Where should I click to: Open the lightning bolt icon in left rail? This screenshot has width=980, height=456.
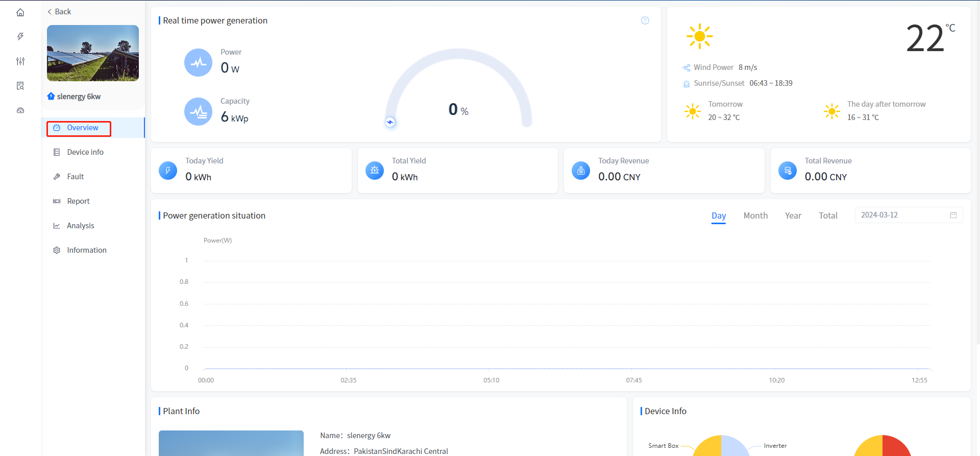click(20, 37)
